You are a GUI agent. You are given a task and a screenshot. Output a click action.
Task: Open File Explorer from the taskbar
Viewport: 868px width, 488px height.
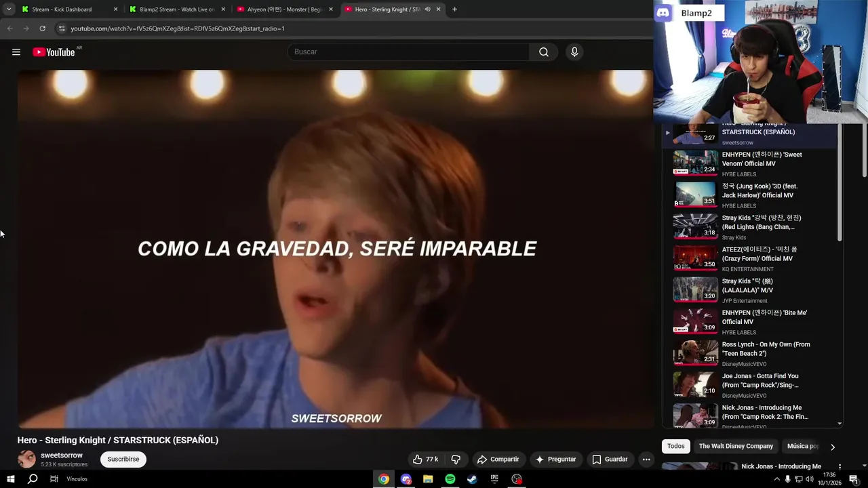(428, 479)
